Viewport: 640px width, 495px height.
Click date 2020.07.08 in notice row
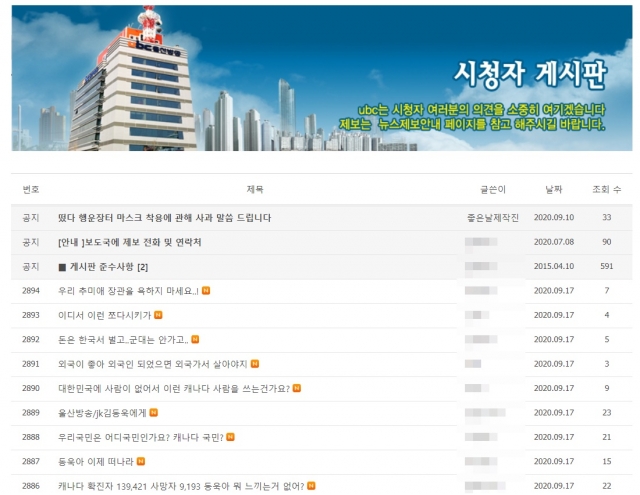(x=554, y=242)
